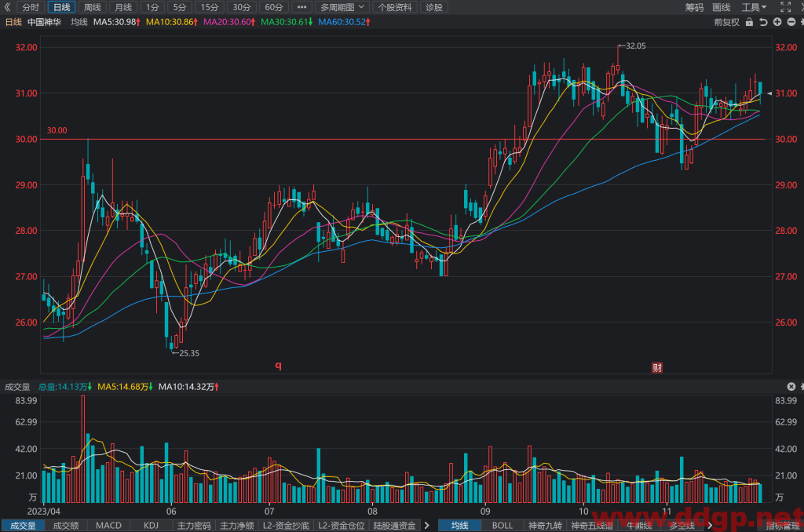Open 诊股 stock diagnosis

[x=433, y=7]
